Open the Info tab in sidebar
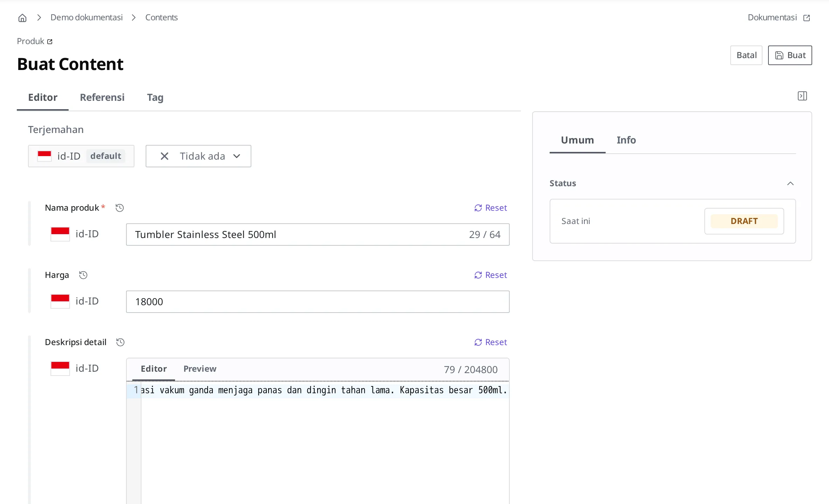 tap(626, 140)
